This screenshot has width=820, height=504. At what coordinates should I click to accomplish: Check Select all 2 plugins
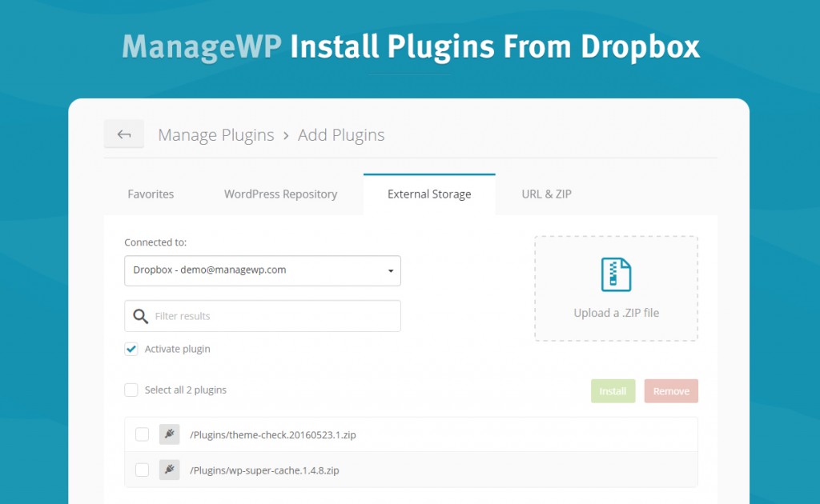[131, 390]
